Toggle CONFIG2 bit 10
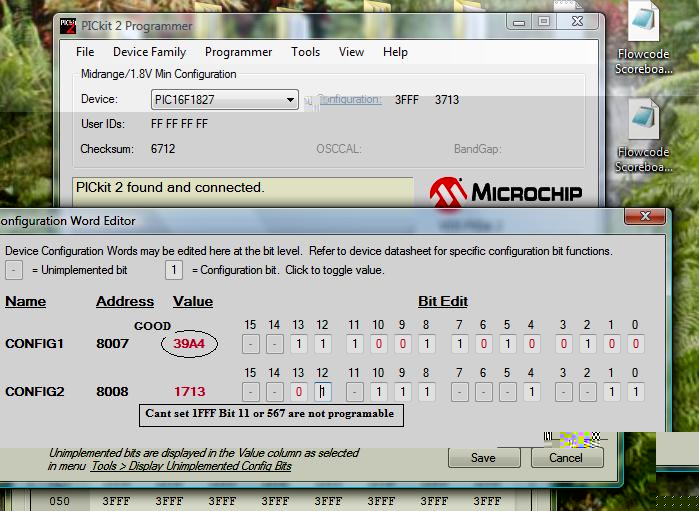The height and width of the screenshot is (511, 699). coord(378,392)
